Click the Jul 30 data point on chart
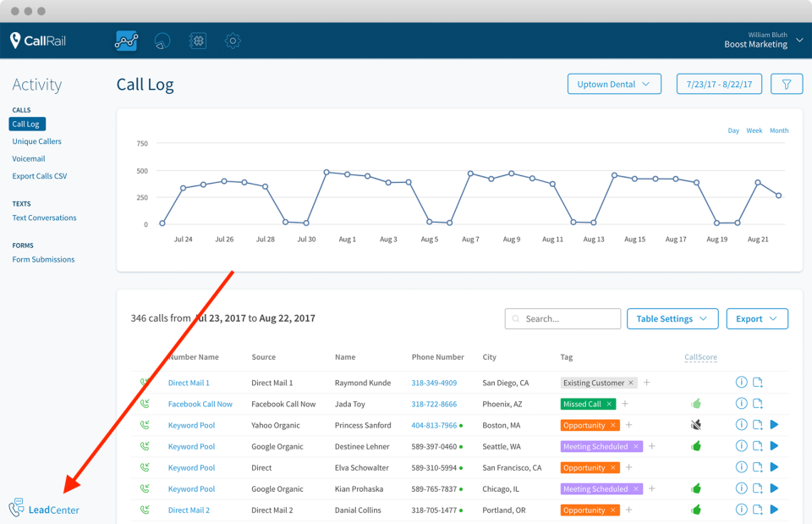The width and height of the screenshot is (812, 524). point(306,223)
